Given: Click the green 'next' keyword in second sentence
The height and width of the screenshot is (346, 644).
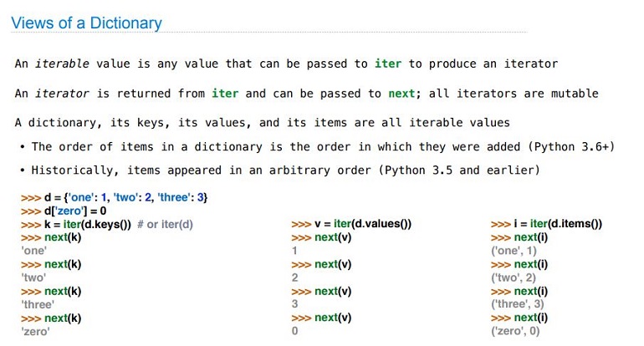Looking at the screenshot, I should 401,94.
